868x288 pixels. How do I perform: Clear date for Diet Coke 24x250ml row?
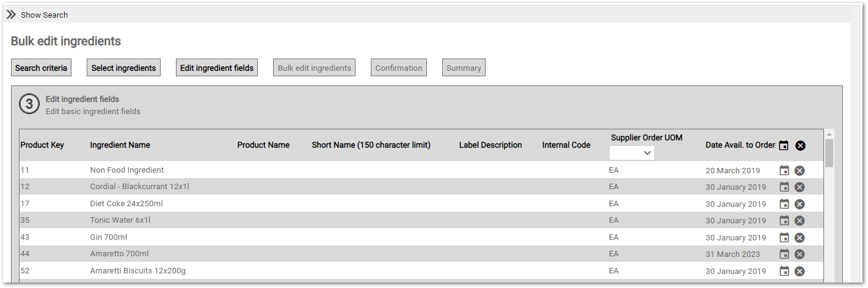point(800,204)
